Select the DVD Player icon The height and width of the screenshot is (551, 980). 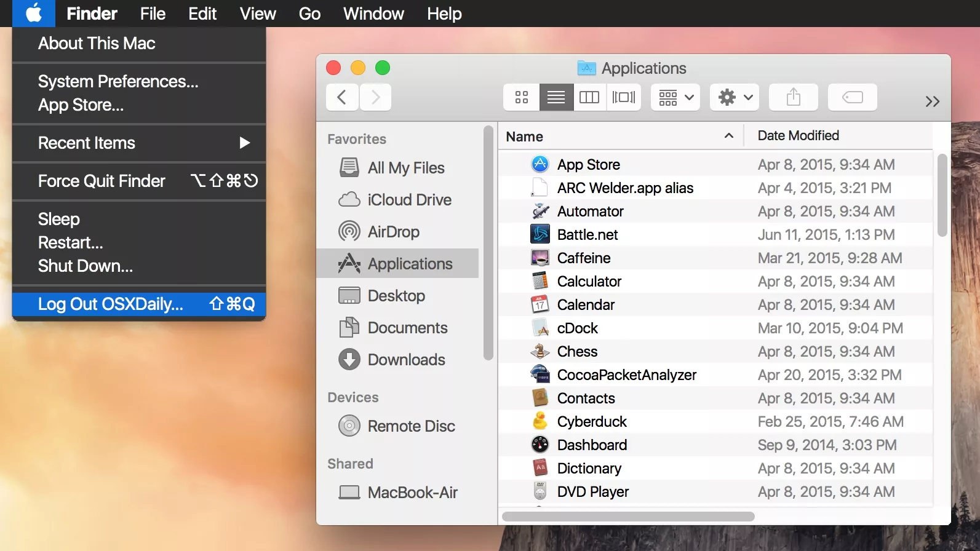coord(540,491)
